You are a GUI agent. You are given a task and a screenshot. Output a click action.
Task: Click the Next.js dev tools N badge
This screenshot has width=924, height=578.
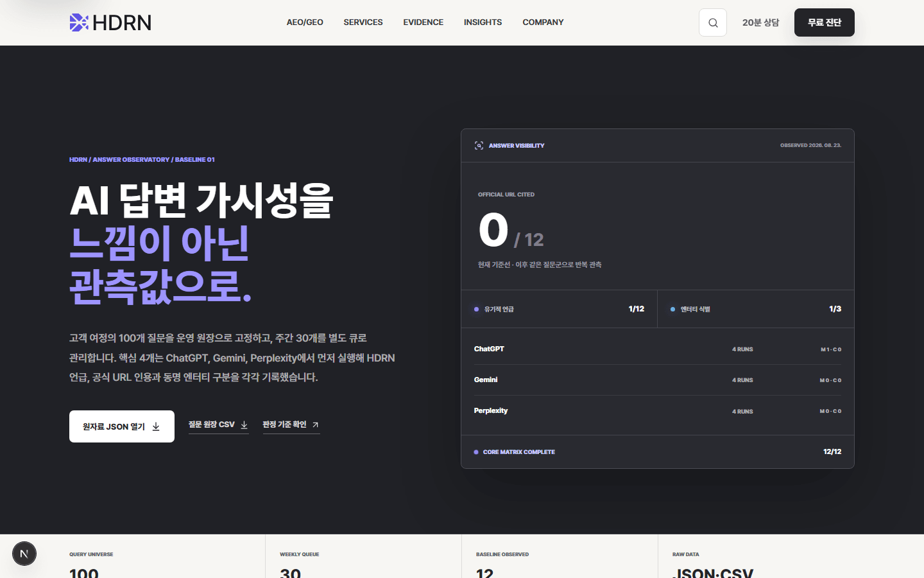point(24,554)
